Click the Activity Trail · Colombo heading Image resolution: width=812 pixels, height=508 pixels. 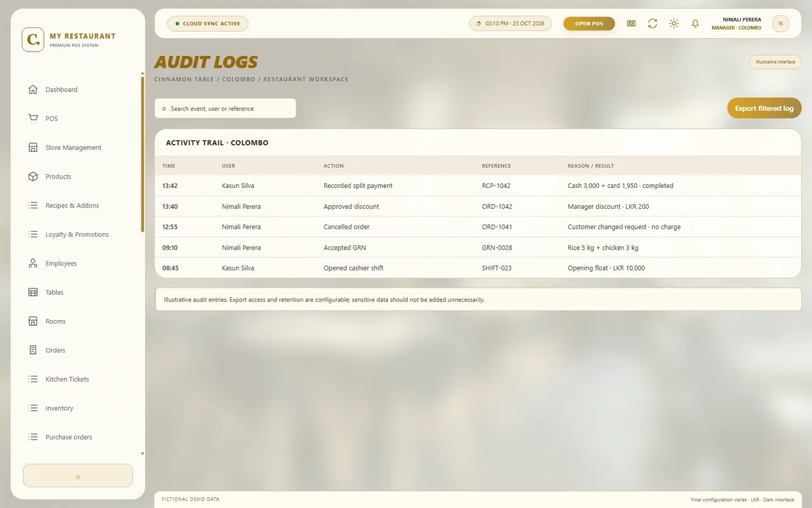[x=217, y=143]
